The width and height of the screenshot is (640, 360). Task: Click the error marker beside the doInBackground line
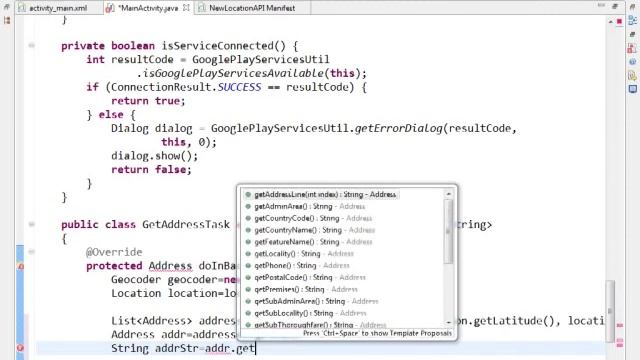point(20,266)
